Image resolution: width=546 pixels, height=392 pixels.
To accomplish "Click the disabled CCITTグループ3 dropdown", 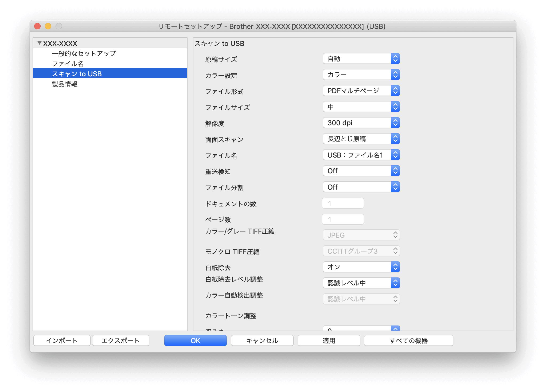I will pos(361,251).
